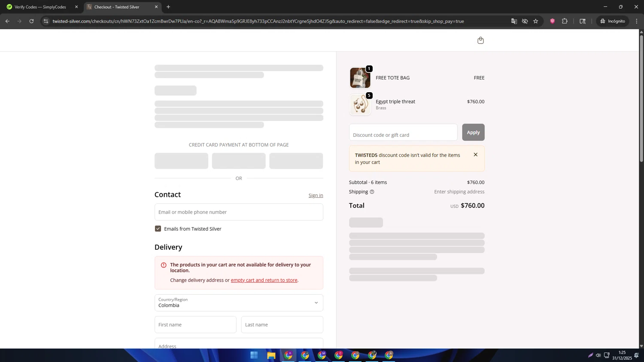
Task: Click the Egypt triple threat product name
Action: pyautogui.click(x=395, y=102)
